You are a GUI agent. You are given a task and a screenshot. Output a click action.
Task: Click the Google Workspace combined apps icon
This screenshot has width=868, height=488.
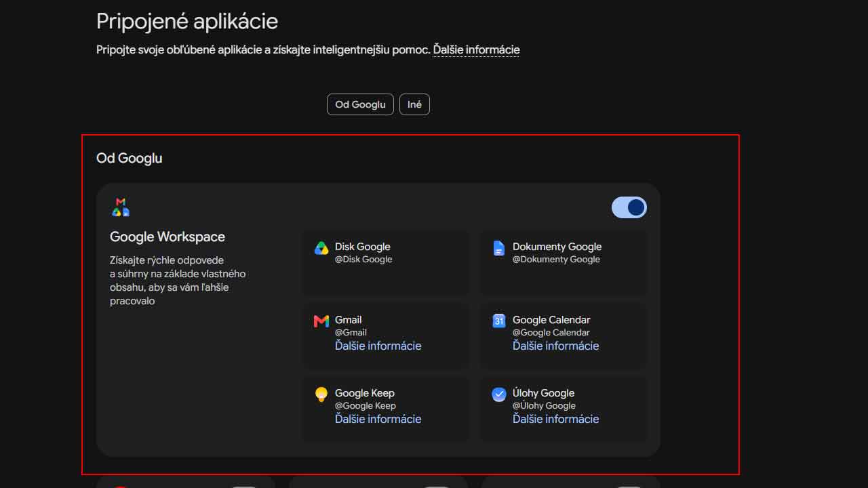point(121,207)
